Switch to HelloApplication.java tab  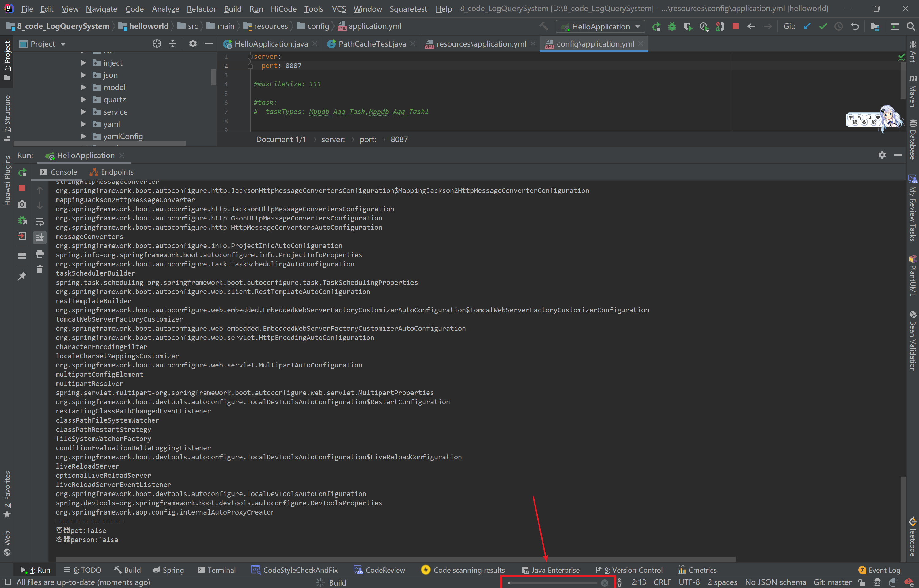click(271, 44)
